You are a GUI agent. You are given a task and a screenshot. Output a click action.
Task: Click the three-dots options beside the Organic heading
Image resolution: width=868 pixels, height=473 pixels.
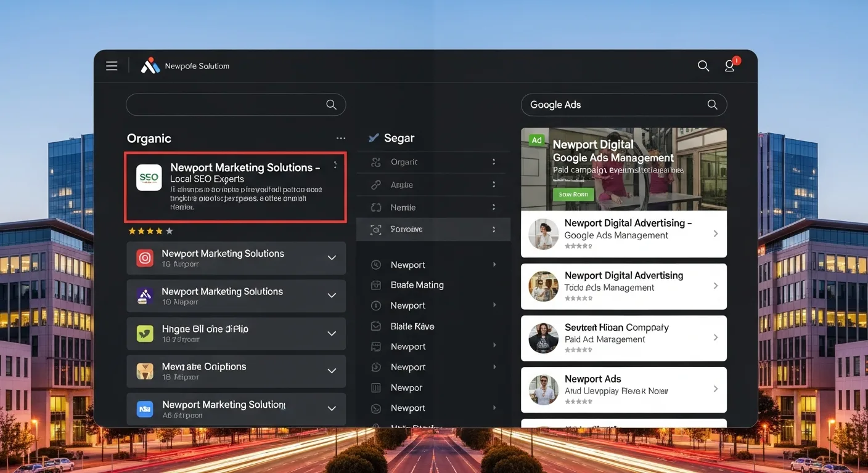pyautogui.click(x=341, y=139)
